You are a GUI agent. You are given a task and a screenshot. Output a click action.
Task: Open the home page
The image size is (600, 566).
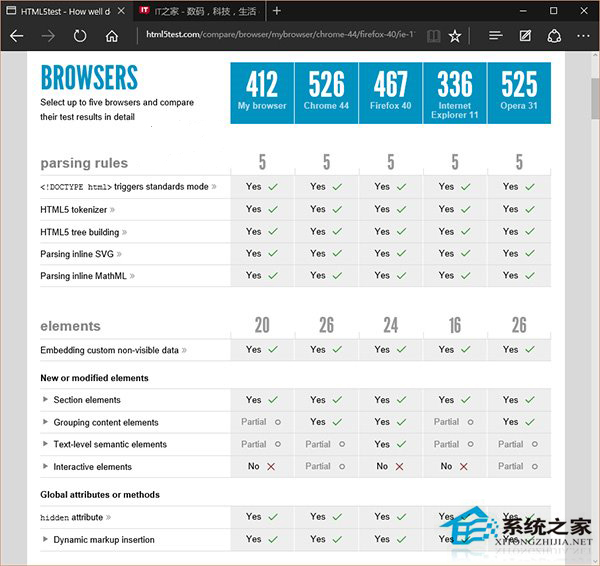112,36
